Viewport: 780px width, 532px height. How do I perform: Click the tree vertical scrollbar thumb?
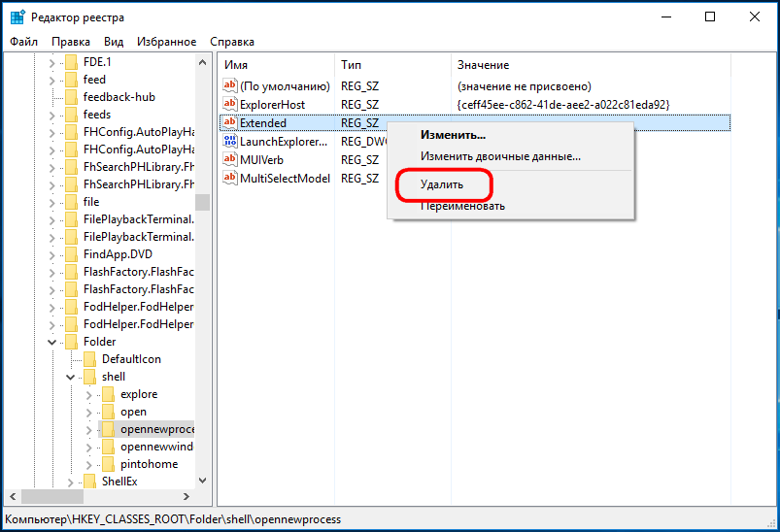(202, 202)
